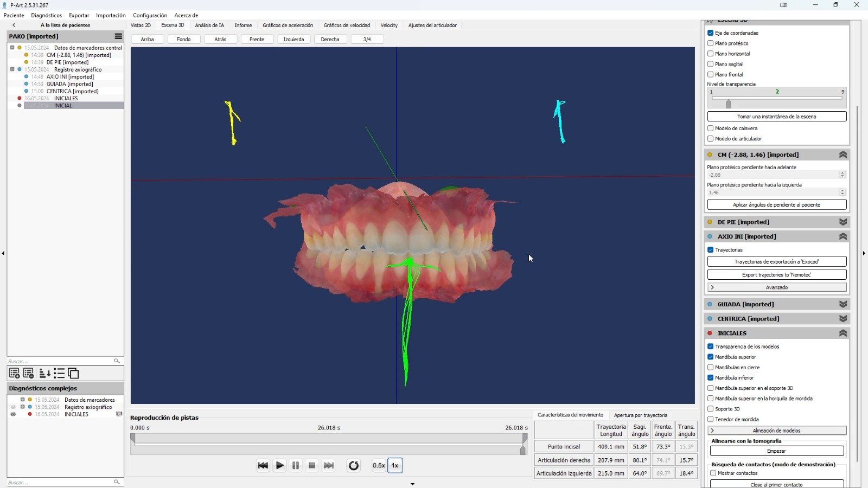Switch to the Gráficos de velocidad tab
The height and width of the screenshot is (488, 868).
[347, 25]
